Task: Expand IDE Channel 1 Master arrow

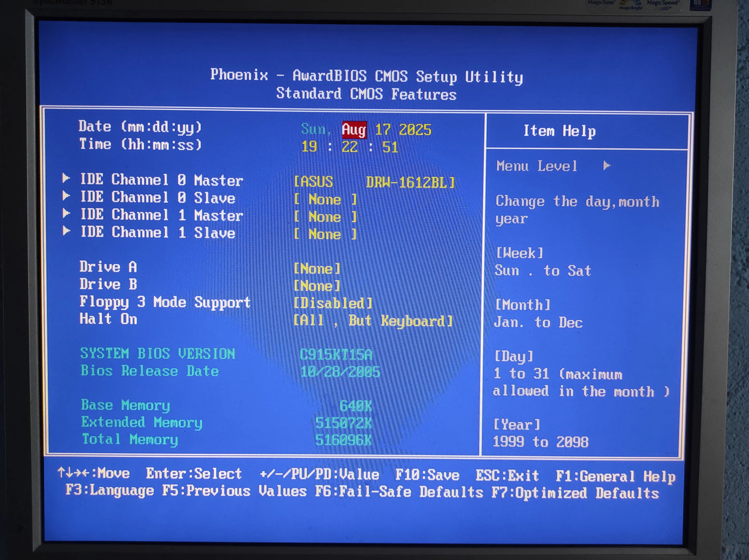Action: [66, 213]
